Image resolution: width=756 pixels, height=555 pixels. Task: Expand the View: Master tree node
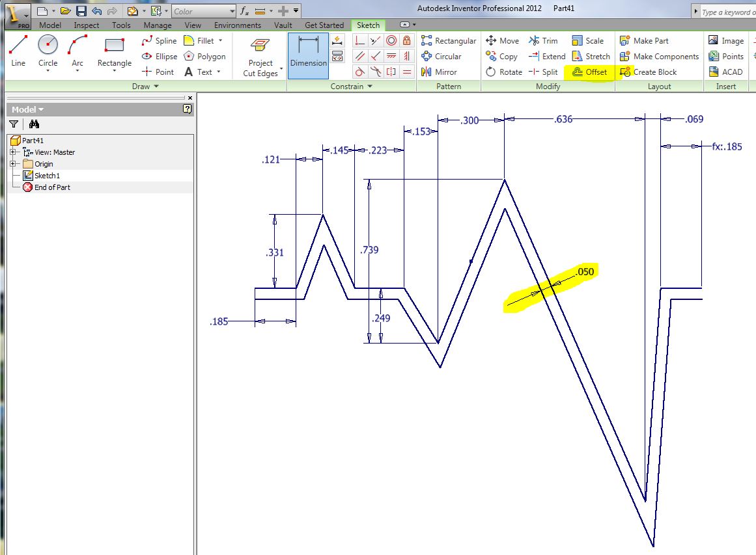pos(12,152)
